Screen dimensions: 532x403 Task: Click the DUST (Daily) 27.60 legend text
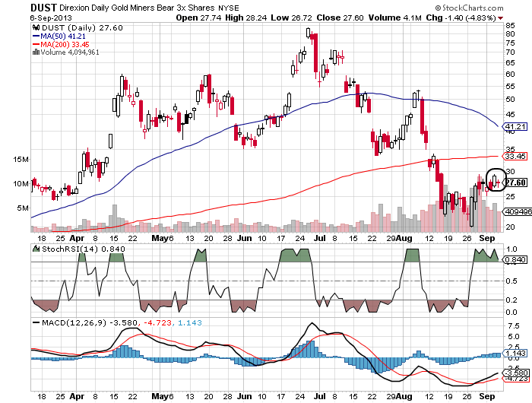click(82, 28)
